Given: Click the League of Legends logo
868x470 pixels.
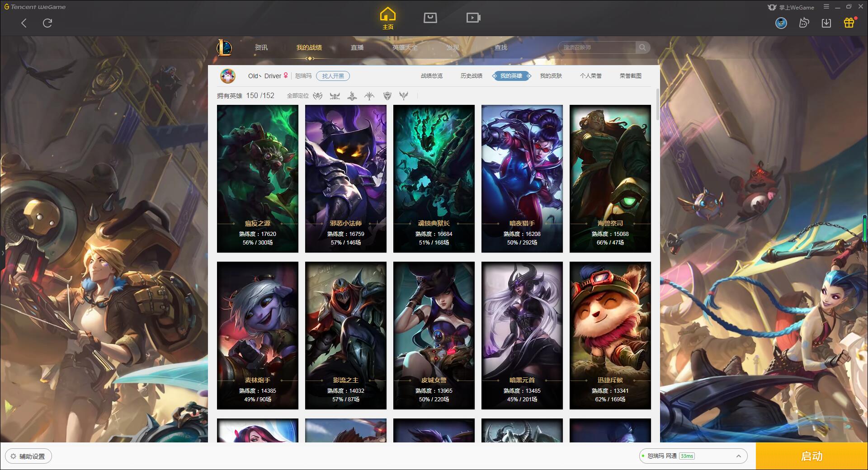Looking at the screenshot, I should point(224,47).
